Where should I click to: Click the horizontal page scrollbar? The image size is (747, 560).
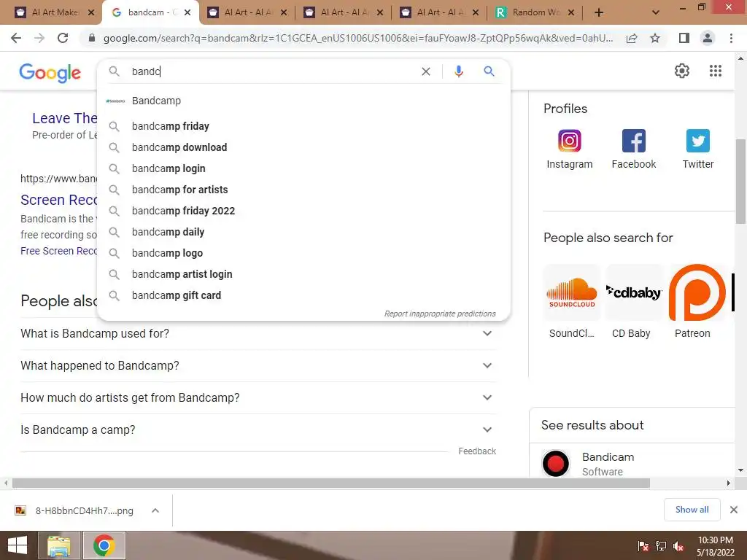330,483
